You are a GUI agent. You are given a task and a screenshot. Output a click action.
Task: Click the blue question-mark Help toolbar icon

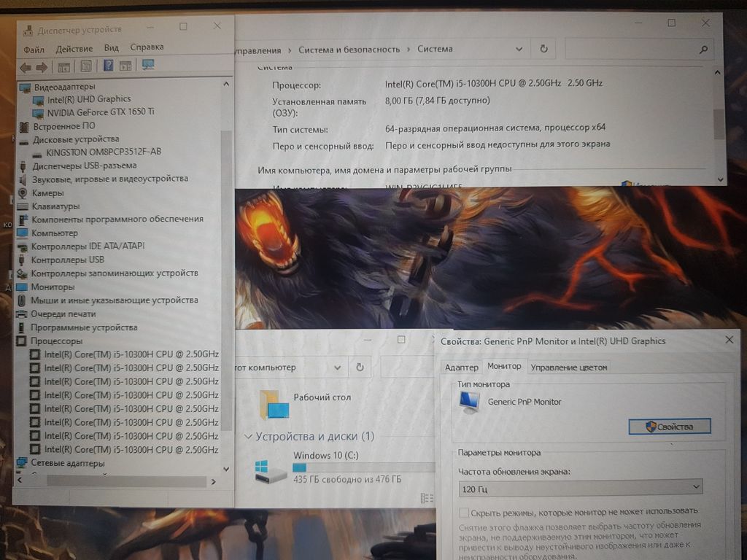click(x=108, y=65)
